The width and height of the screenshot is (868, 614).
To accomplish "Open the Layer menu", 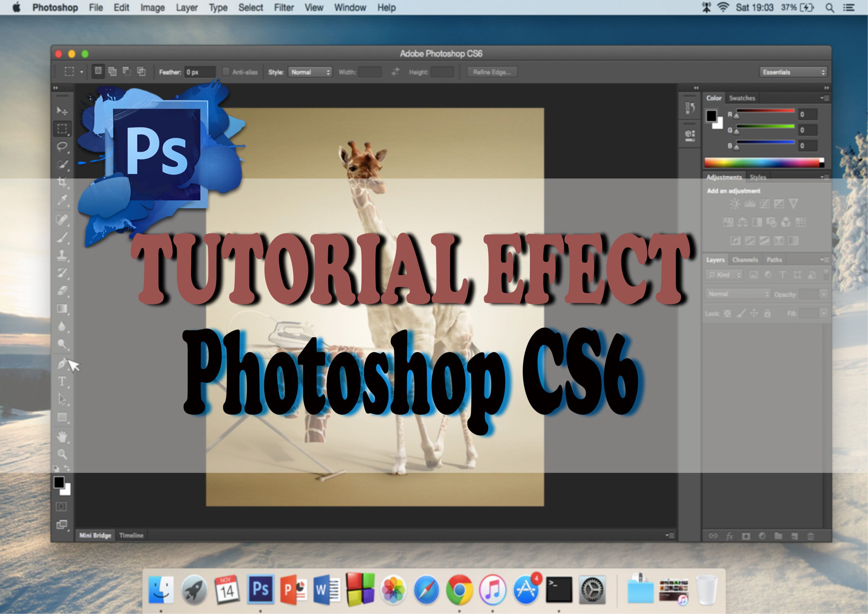I will 187,7.
